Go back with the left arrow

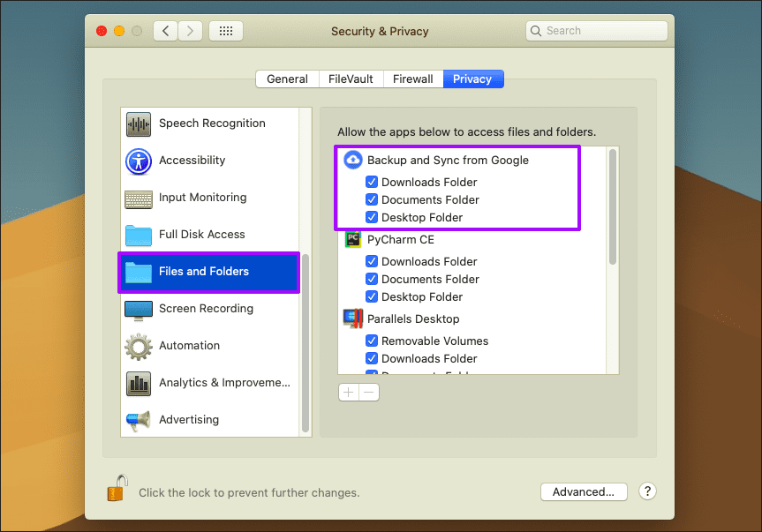[x=166, y=31]
